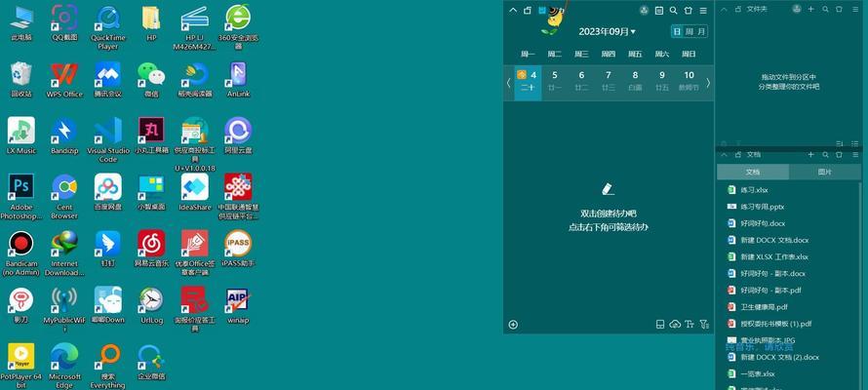
Task: Open the 文件夹 widget hamburger menu
Action: tap(856, 9)
